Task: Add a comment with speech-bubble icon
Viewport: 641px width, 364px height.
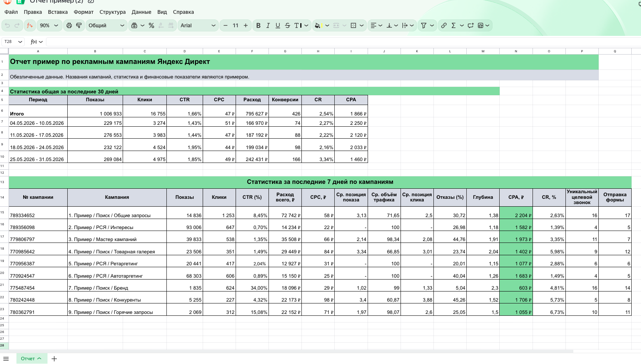Action: (x=471, y=25)
